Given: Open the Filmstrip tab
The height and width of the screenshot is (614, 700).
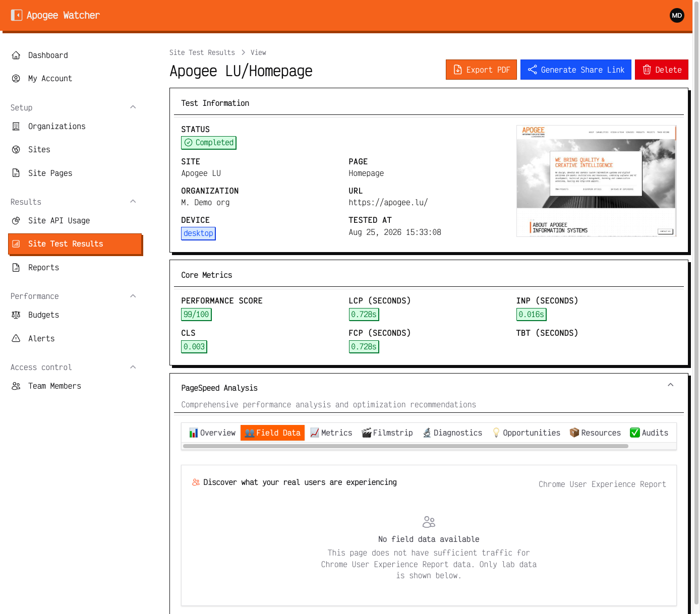Looking at the screenshot, I should pyautogui.click(x=387, y=433).
